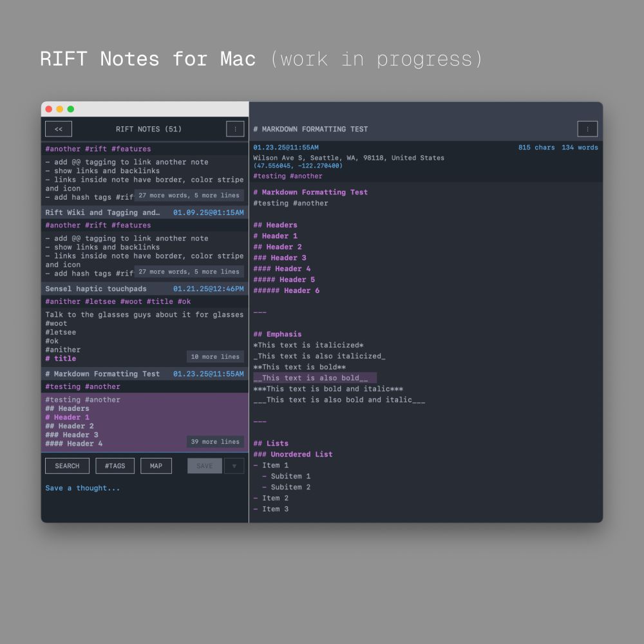Click the editor's 01.23.25@11:55AM date
Image resolution: width=644 pixels, height=644 pixels.
286,147
